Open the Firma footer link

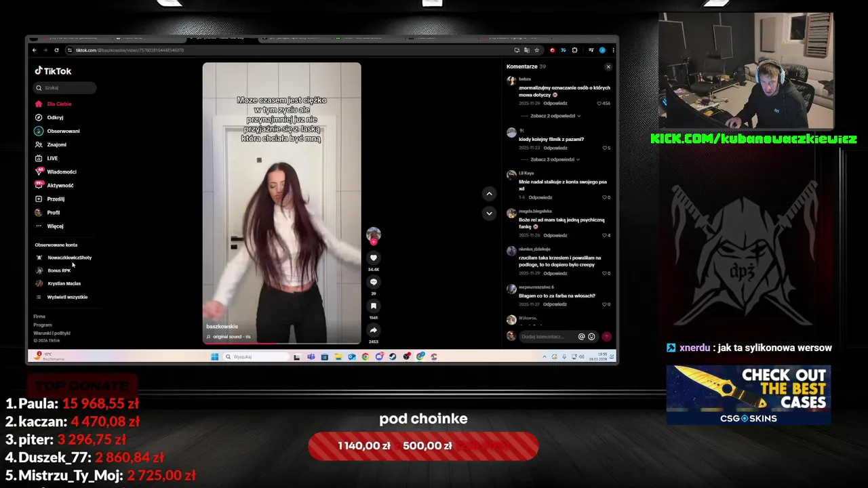pos(39,317)
